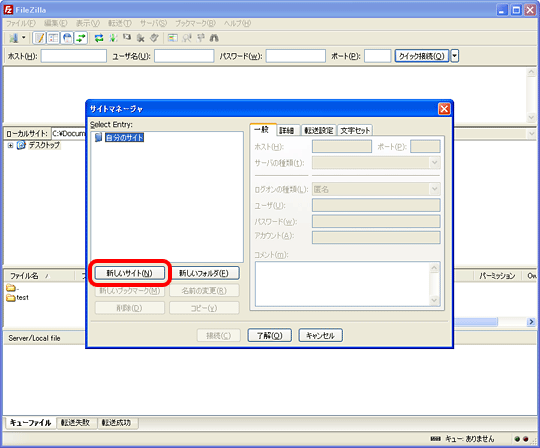Viewport: 540px width, 448px height.
Task: Close the サイトマネージャ dialog
Action: coord(444,109)
